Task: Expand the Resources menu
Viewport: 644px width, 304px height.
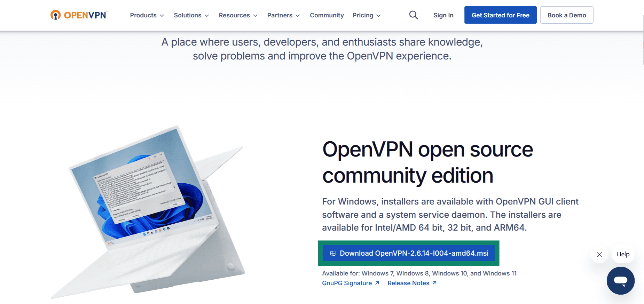Action: pyautogui.click(x=238, y=15)
